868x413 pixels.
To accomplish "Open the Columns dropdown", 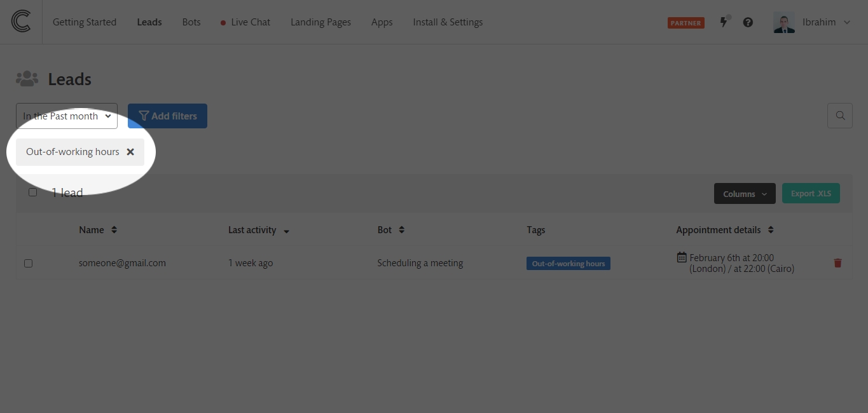I will pyautogui.click(x=745, y=194).
